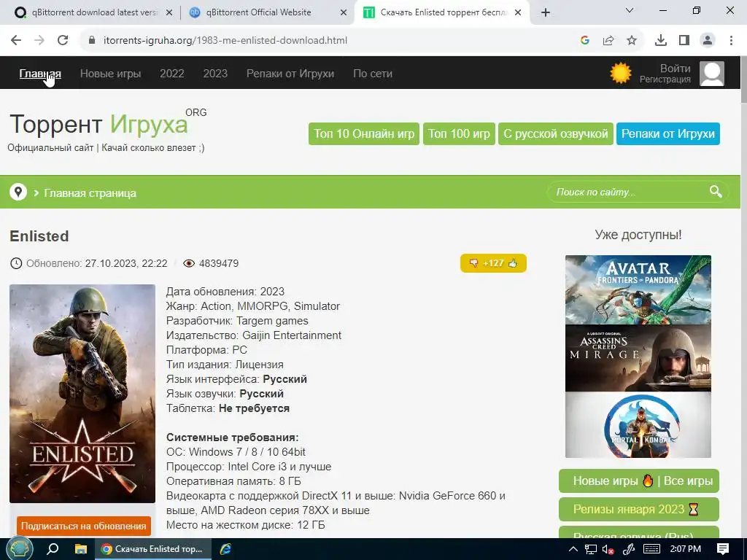Screen dimensions: 747x560
Task: Click the blue Репаки от Игрухи button
Action: [668, 134]
